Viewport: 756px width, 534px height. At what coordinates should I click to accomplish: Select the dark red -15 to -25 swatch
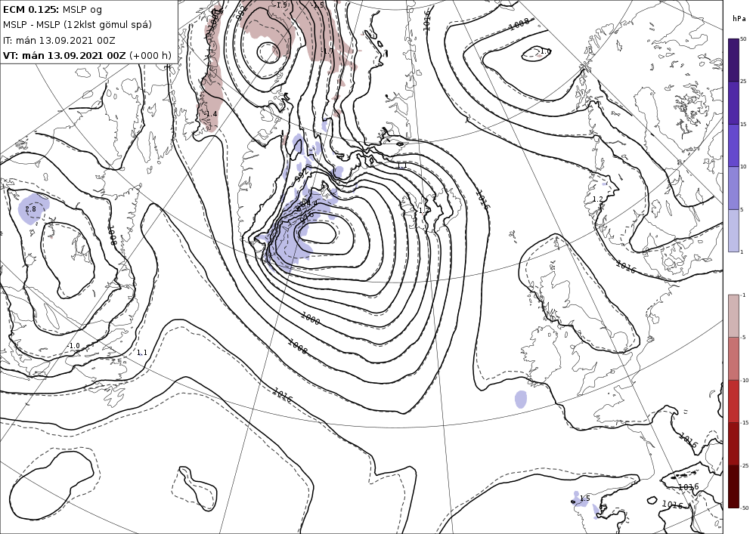tap(733, 443)
